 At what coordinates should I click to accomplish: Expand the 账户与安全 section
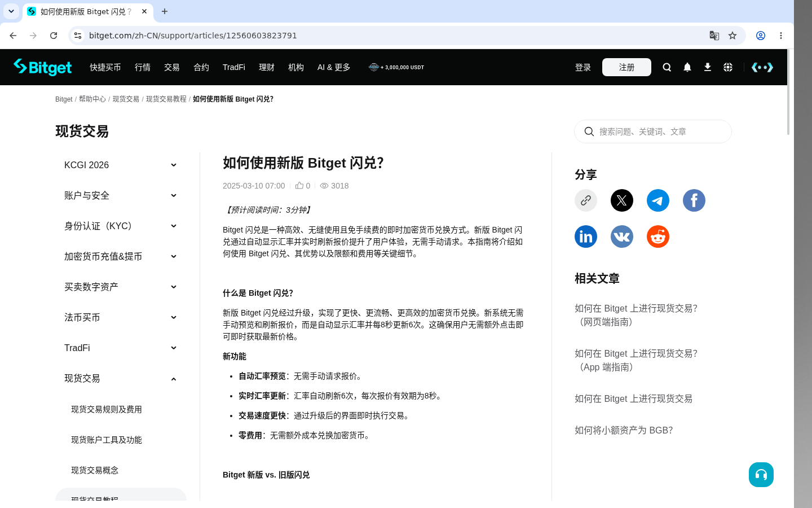pyautogui.click(x=121, y=195)
